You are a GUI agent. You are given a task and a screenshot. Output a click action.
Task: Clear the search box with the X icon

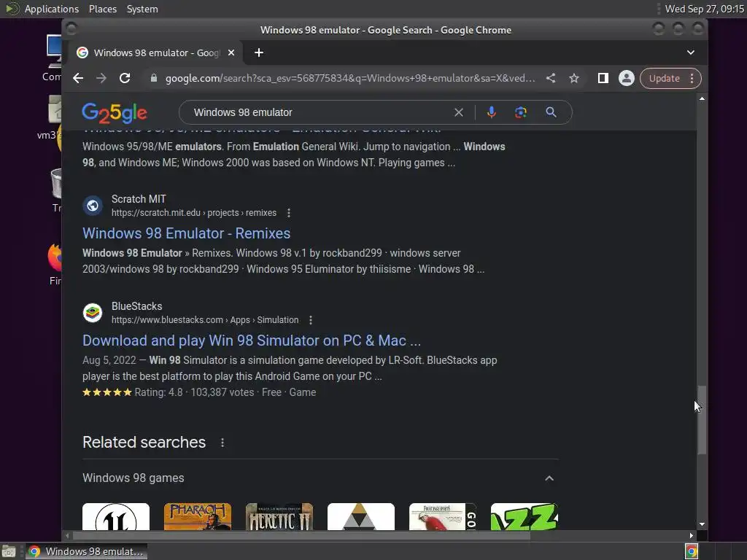click(x=459, y=112)
